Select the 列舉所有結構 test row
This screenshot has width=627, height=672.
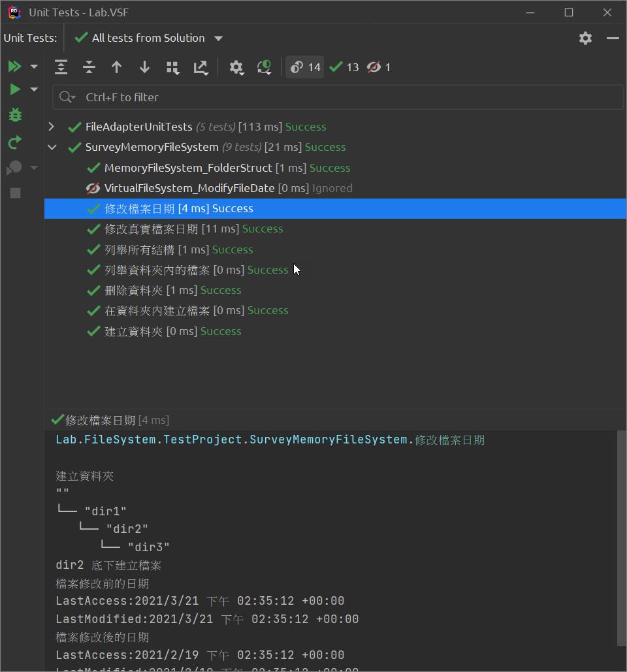coord(335,249)
